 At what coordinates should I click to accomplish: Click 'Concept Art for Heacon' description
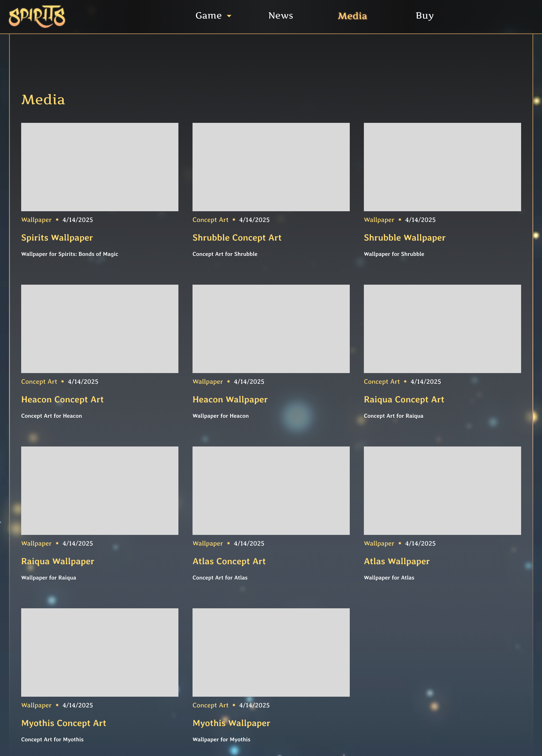coord(51,416)
